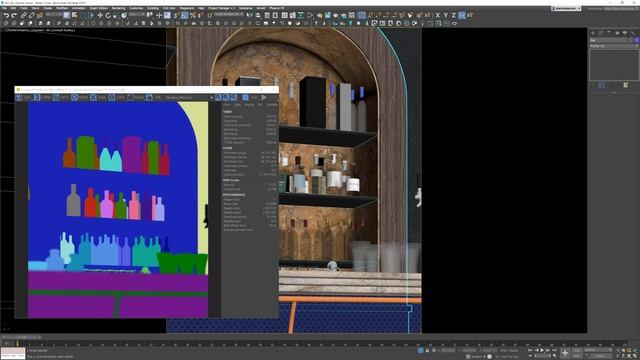Viewport: 640px width, 360px height.
Task: Switch to the Stats tab in frame buffer
Action: tap(238, 104)
